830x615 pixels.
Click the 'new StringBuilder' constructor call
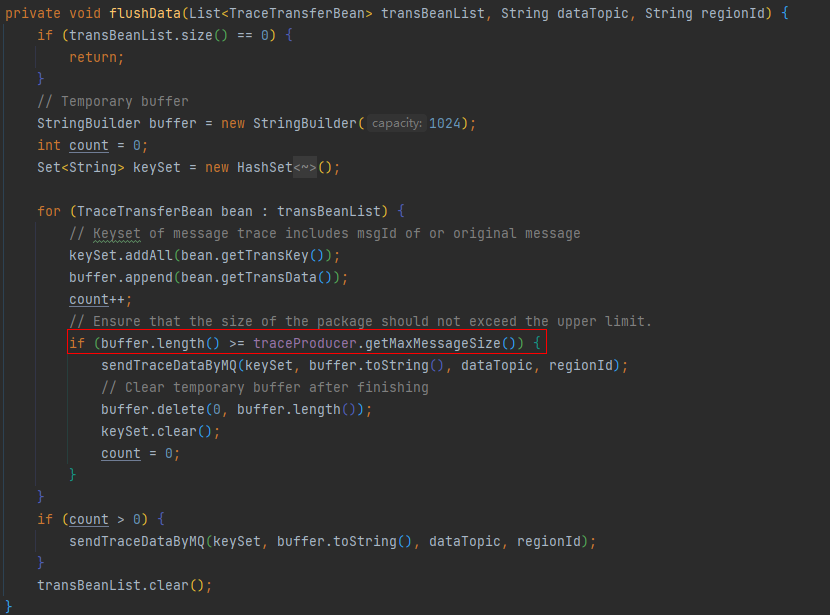pyautogui.click(x=289, y=123)
